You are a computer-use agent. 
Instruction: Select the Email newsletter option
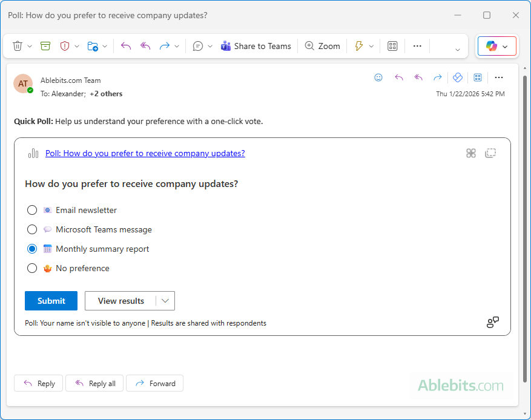[x=32, y=209]
